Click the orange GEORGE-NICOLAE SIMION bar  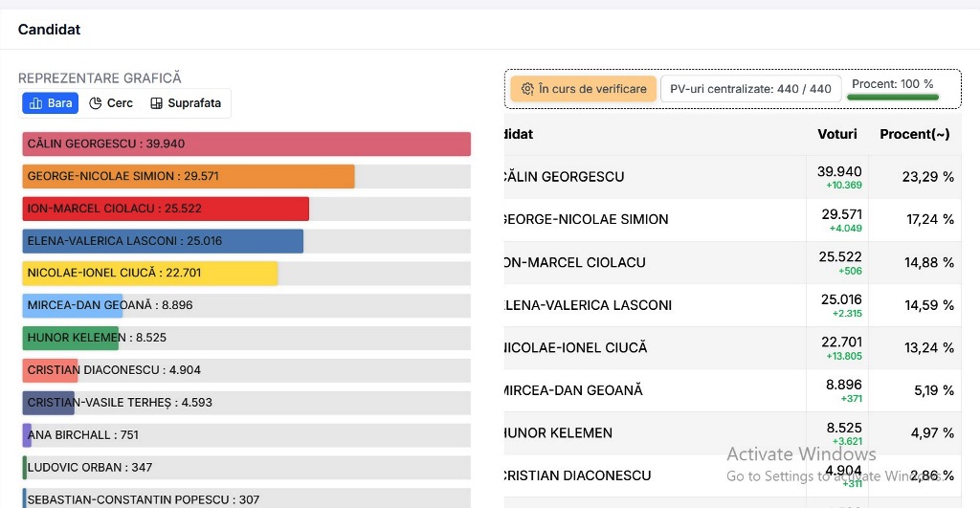tap(189, 176)
